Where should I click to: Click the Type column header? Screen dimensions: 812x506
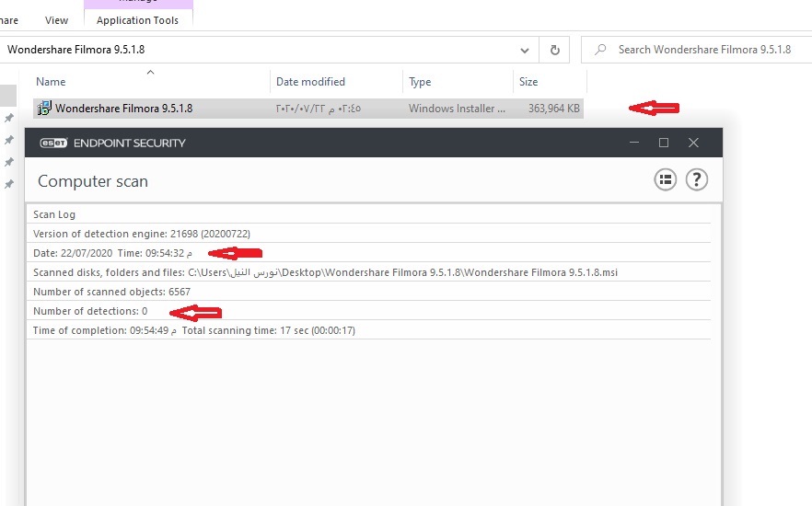pos(420,82)
